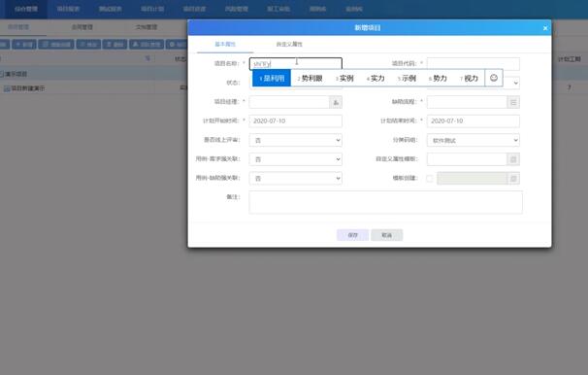The image size is (588, 375).
Task: Open the 分类码组 dropdown showing 软件测试
Action: [474, 140]
